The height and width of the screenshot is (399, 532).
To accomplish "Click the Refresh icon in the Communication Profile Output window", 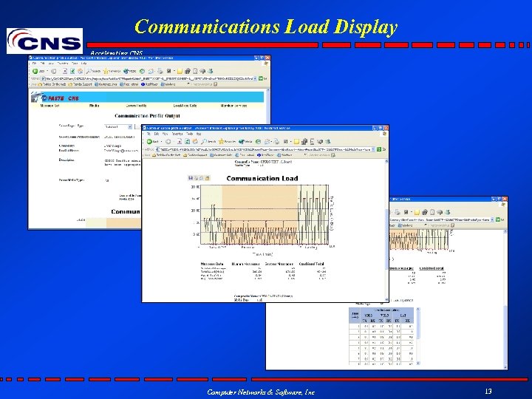I will coord(72,71).
